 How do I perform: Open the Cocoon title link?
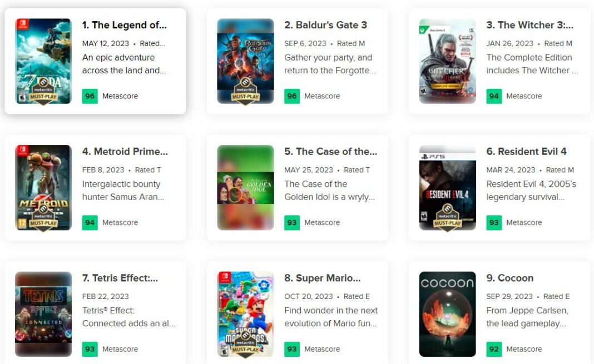click(x=510, y=278)
